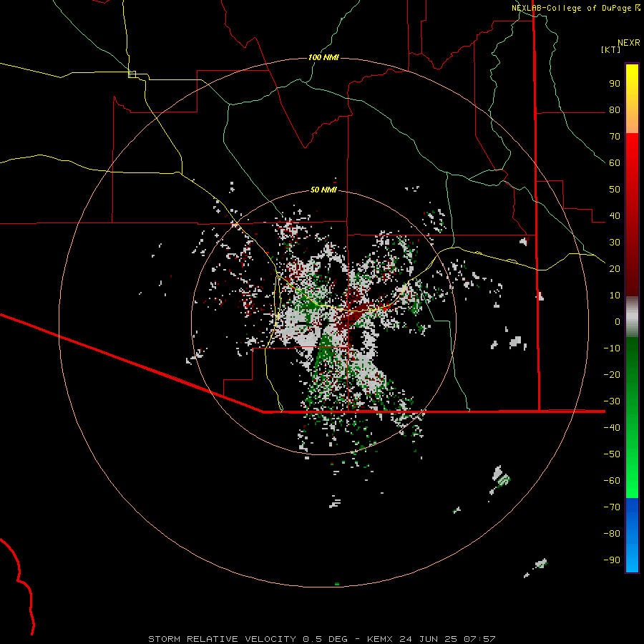644x644 pixels.
Task: Click the 0 knot scale value
Action: (x=618, y=322)
